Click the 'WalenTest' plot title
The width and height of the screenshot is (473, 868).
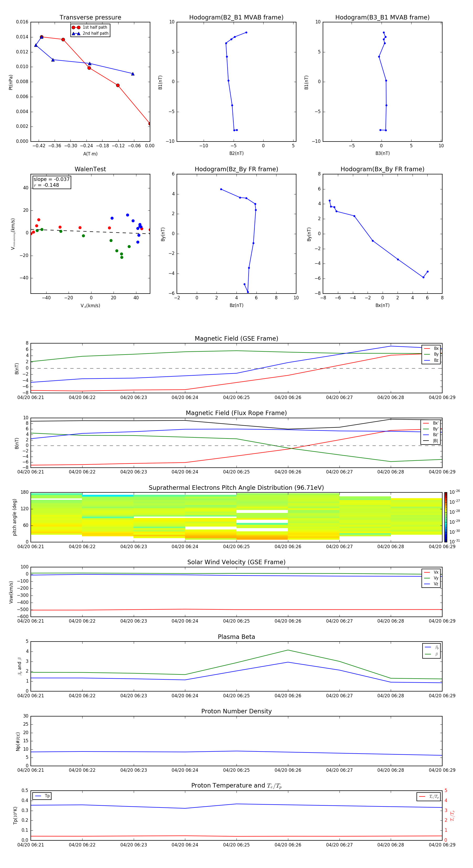(x=90, y=169)
